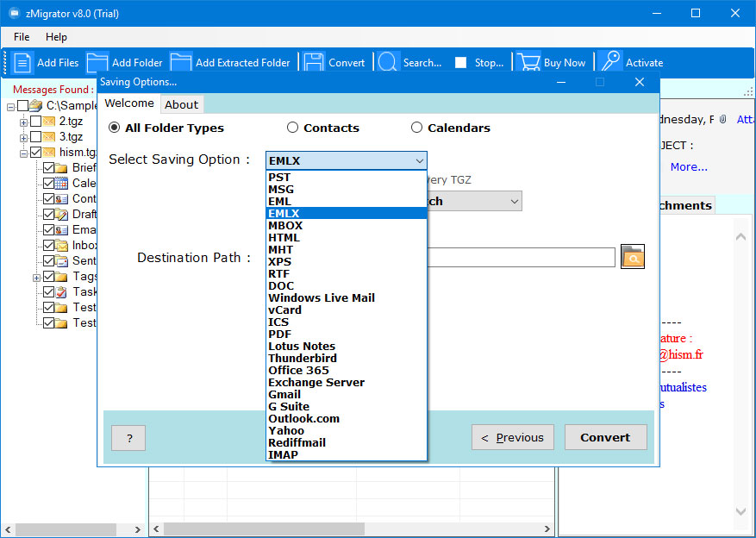Select Windows Live Mail in the list
756x538 pixels.
(x=347, y=298)
